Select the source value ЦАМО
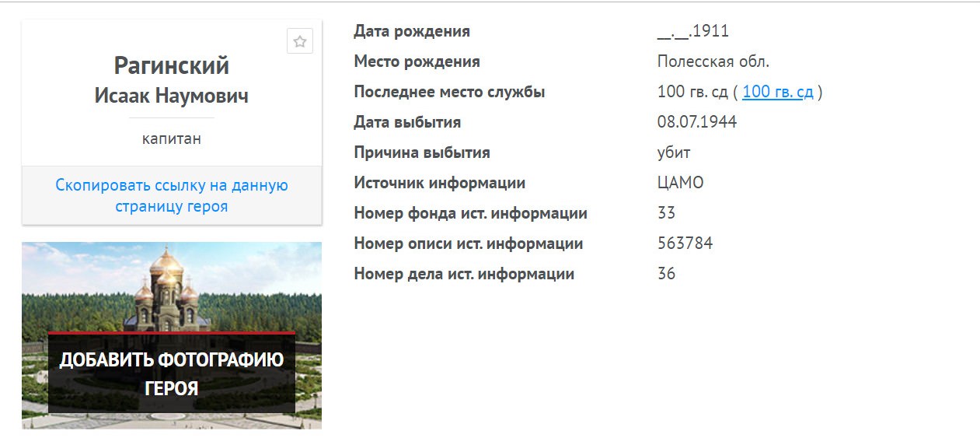The image size is (980, 438). [680, 183]
